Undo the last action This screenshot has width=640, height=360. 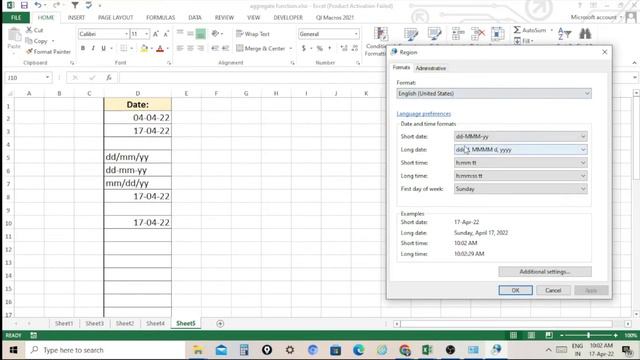pos(38,5)
